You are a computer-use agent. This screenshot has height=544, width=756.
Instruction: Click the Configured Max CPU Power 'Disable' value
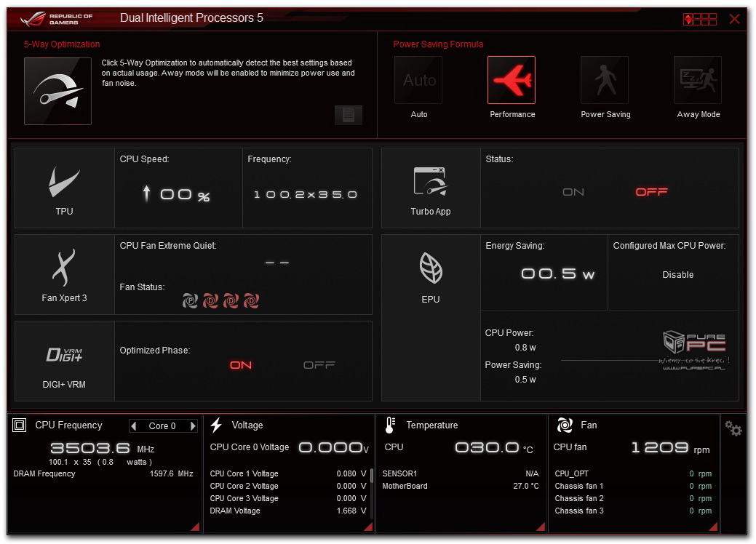click(x=678, y=275)
